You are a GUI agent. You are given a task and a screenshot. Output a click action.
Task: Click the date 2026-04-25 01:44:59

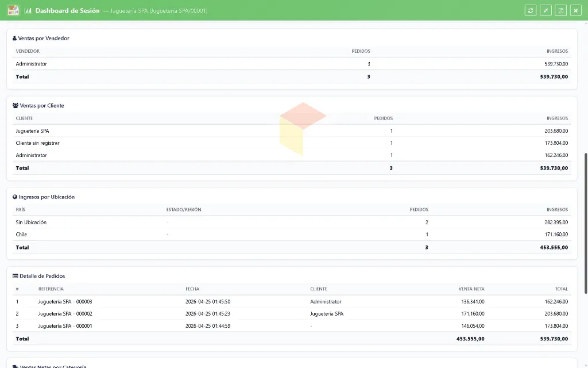click(208, 326)
